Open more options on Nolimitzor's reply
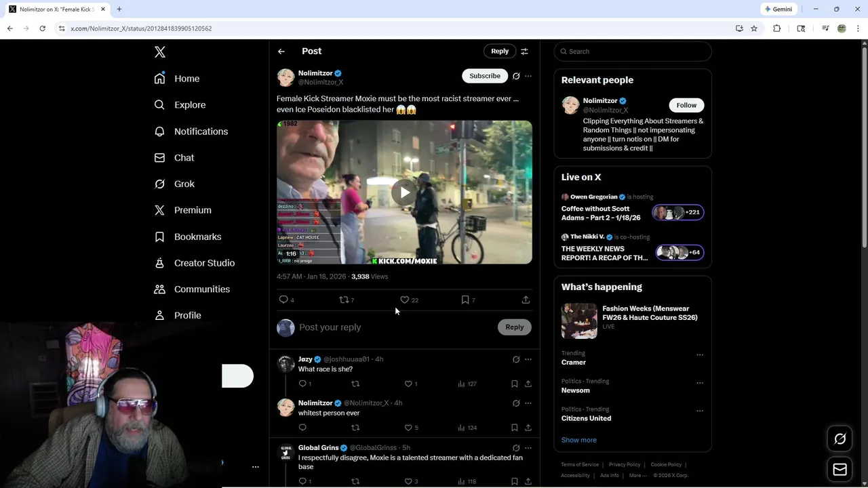 point(528,403)
